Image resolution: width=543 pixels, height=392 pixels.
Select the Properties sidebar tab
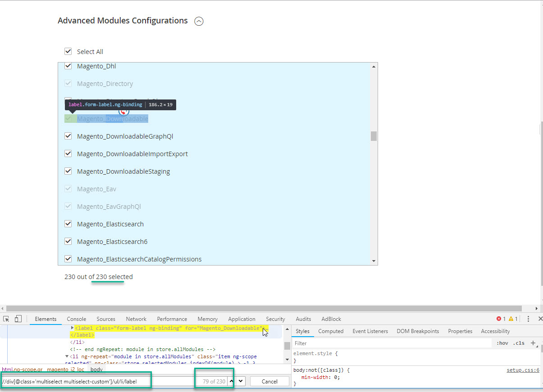460,331
